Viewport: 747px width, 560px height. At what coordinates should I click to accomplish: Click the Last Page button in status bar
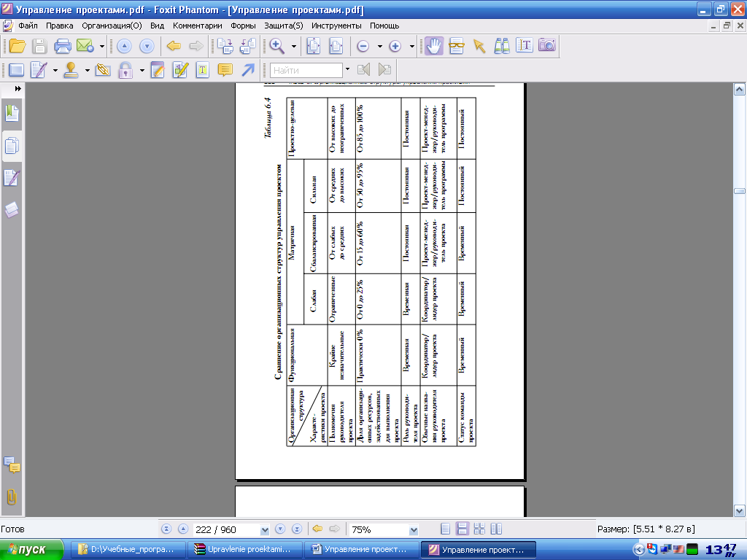(x=297, y=529)
